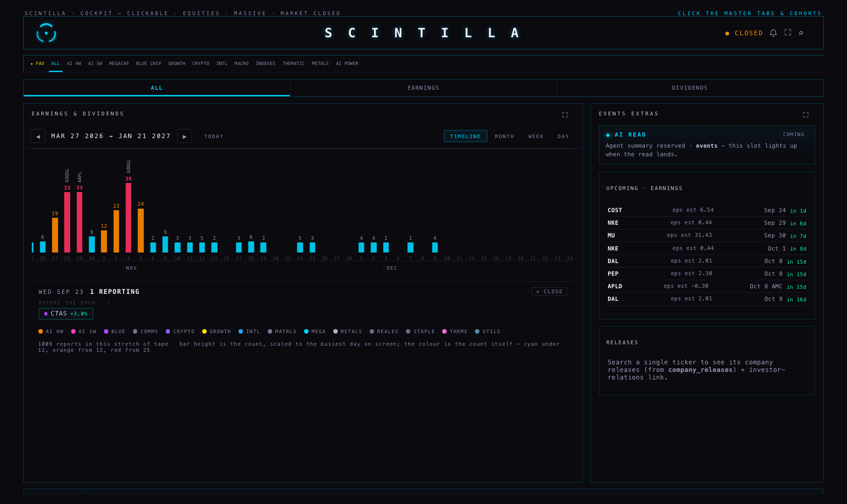
Task: Open the APLD earnings row
Action: (x=707, y=286)
